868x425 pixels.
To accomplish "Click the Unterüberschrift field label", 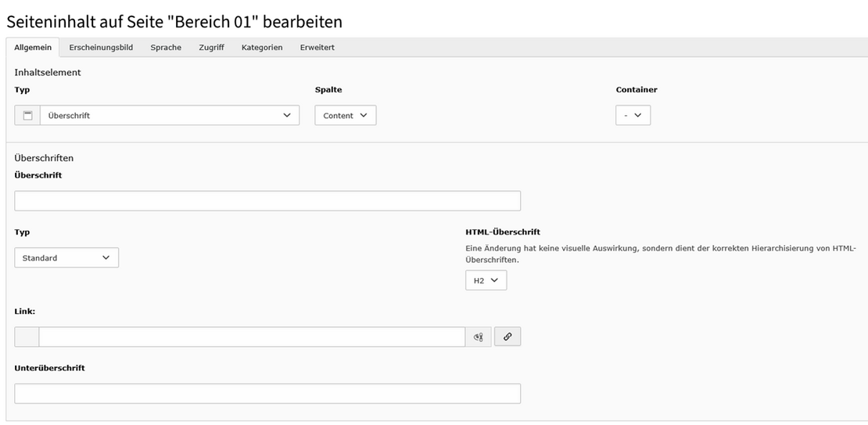I will point(49,368).
